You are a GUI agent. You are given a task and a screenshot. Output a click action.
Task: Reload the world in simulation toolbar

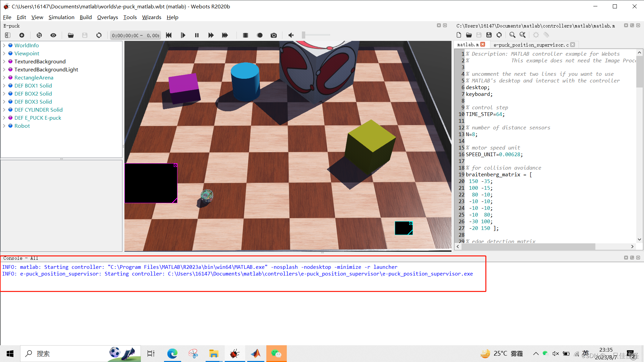click(x=99, y=35)
